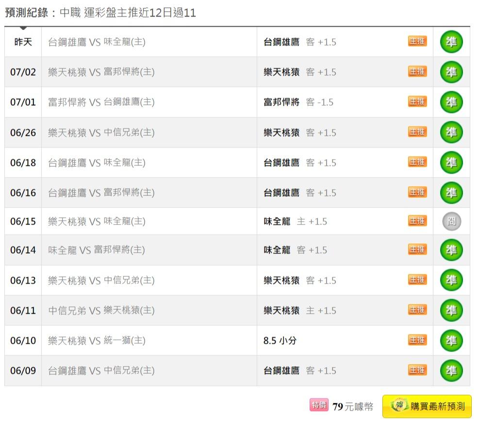This screenshot has width=479, height=448.
Task: Click the orange 主推 badge in 06/11 row
Action: (x=417, y=310)
